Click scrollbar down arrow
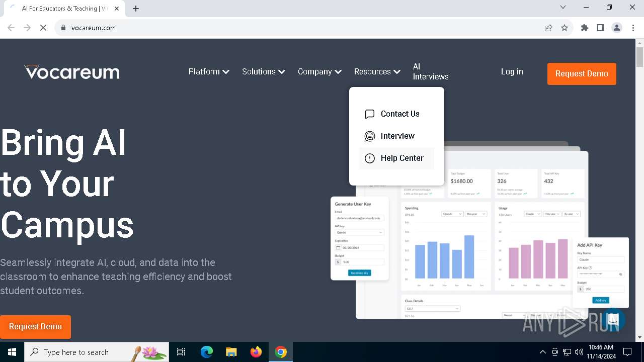This screenshot has height=362, width=644. tap(640, 337)
